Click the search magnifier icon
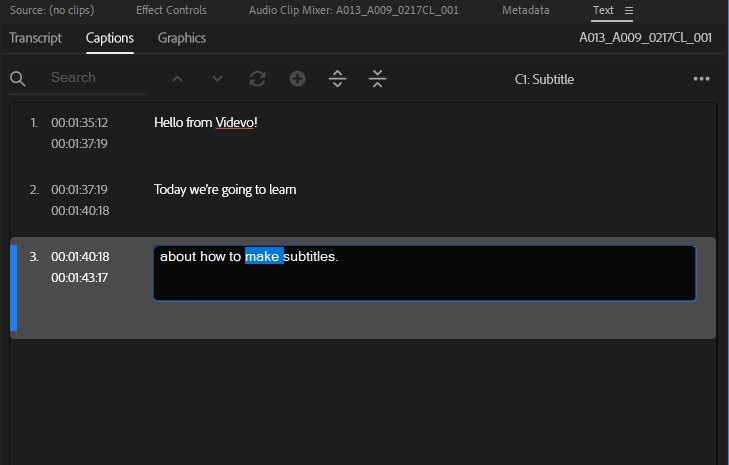 point(18,79)
